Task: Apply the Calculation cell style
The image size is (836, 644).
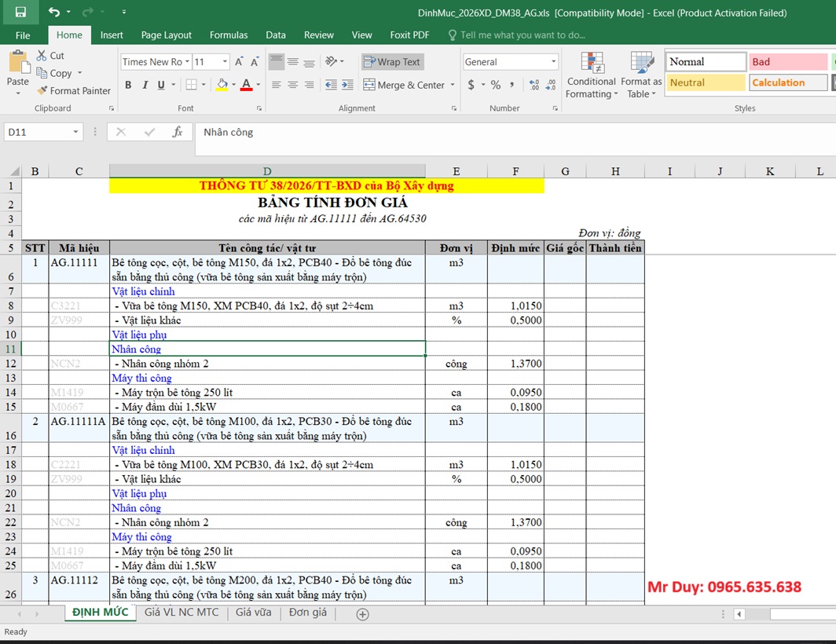Action: 788,82
